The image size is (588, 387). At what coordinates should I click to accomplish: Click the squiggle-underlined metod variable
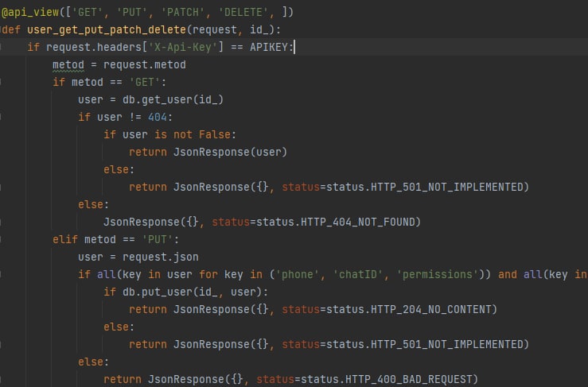coord(68,65)
